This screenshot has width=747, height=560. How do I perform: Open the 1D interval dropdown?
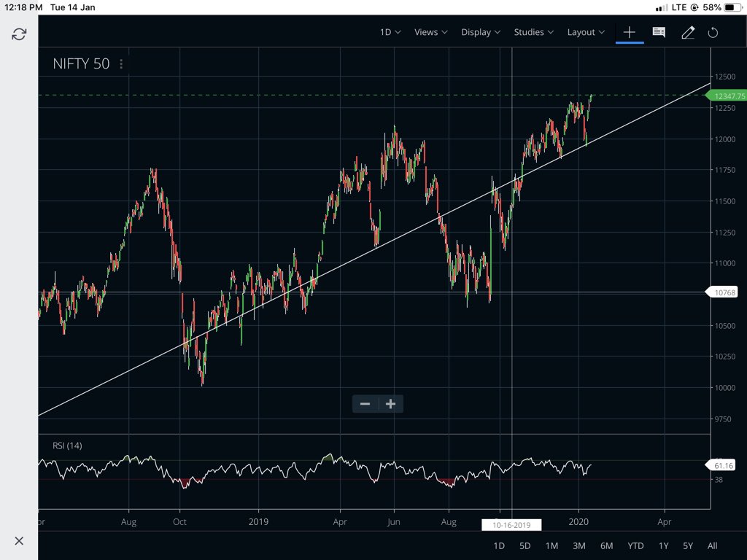[x=390, y=32]
